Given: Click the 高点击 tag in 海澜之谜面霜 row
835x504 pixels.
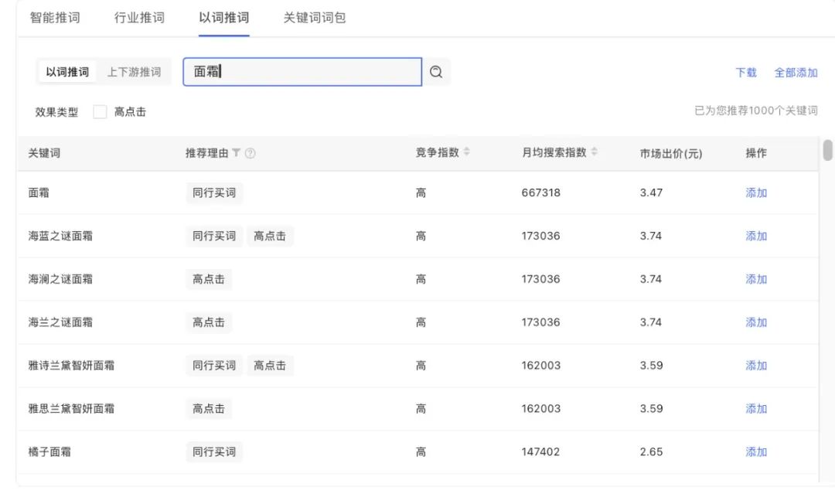Looking at the screenshot, I should click(x=209, y=279).
